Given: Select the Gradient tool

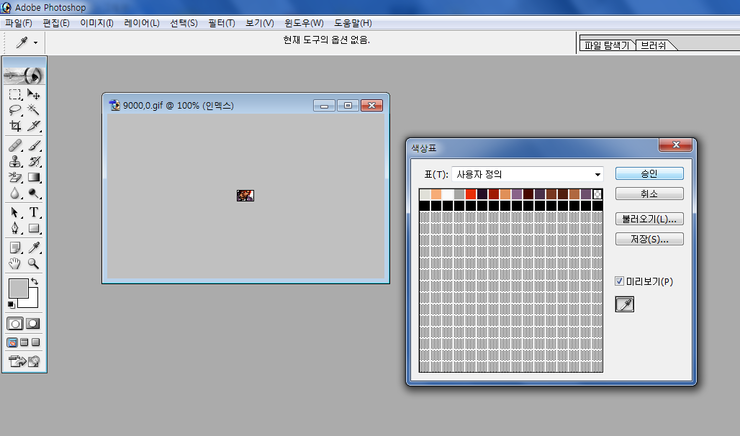Looking at the screenshot, I should (33, 177).
